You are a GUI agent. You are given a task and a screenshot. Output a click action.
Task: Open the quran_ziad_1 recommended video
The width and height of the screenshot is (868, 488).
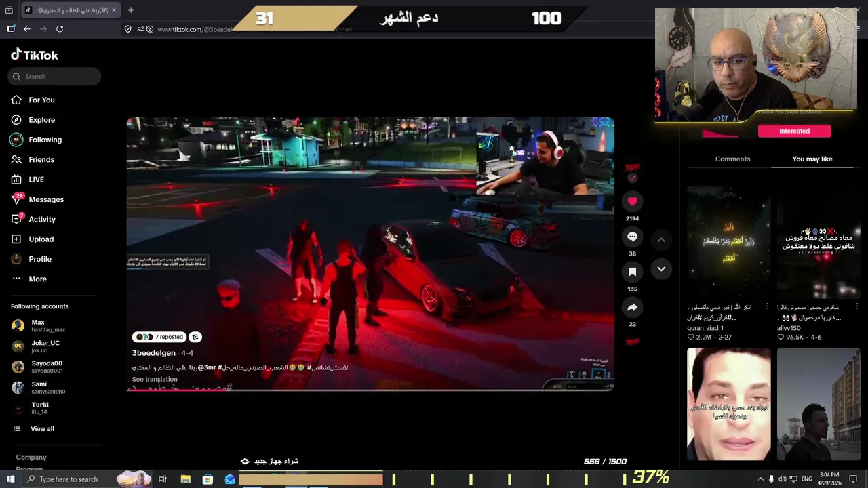pyautogui.click(x=729, y=242)
